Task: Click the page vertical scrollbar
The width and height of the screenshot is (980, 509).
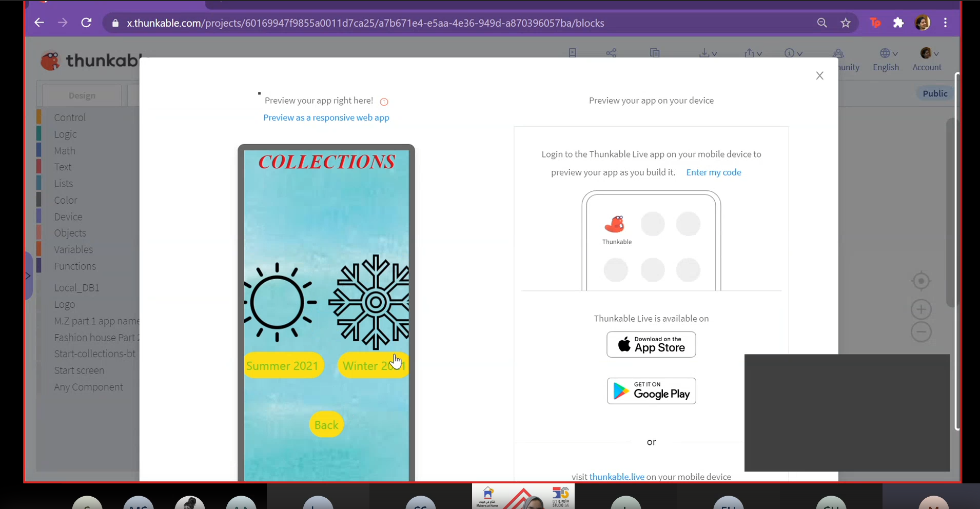Action: pos(957,251)
